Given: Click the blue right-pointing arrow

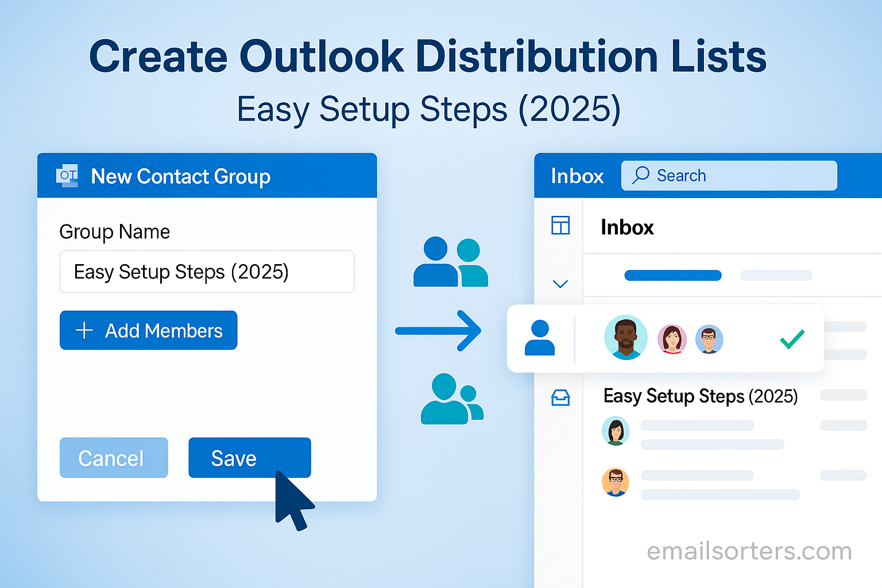Looking at the screenshot, I should (x=438, y=330).
